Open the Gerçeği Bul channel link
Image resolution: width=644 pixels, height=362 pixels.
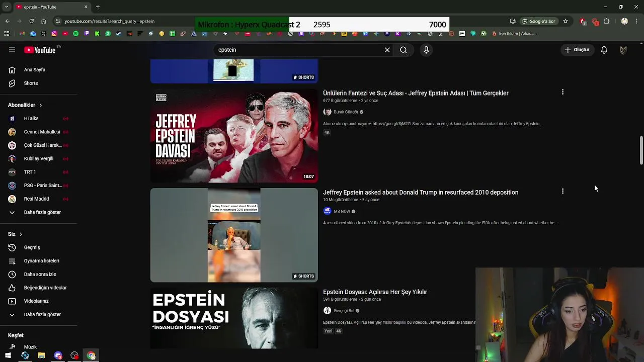344,311
